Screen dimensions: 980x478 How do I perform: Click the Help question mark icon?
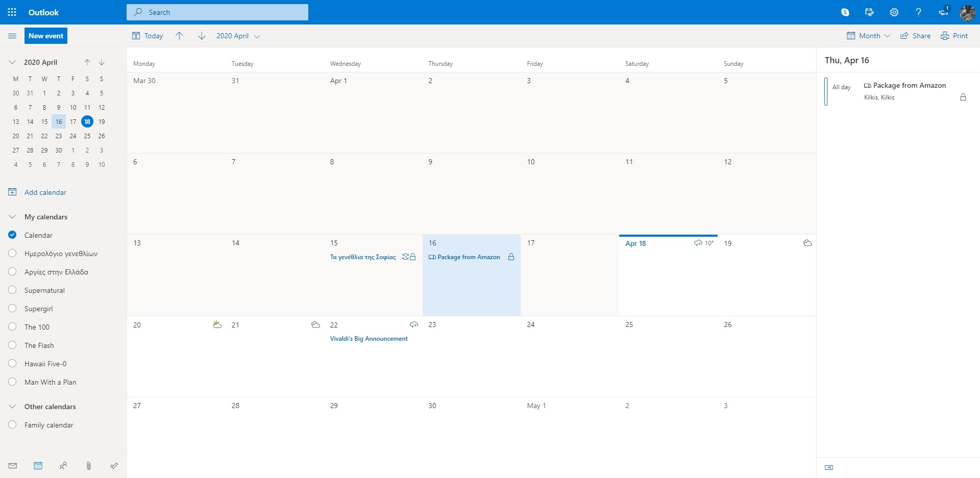(918, 12)
